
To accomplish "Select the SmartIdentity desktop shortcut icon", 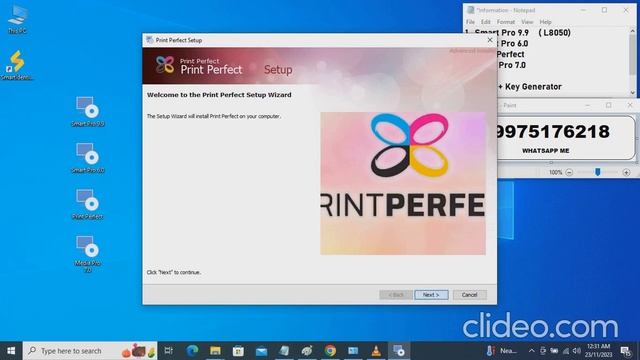I will [x=17, y=65].
